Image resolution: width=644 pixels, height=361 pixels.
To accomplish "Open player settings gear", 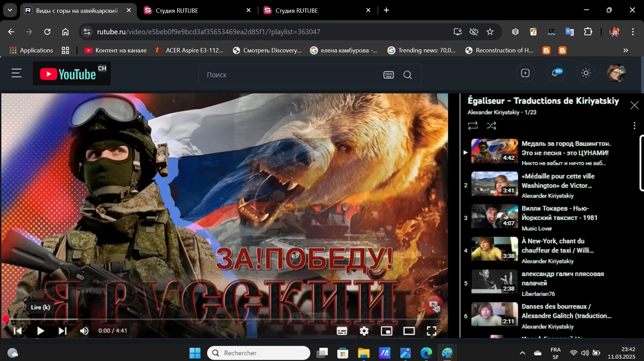I will [x=364, y=331].
